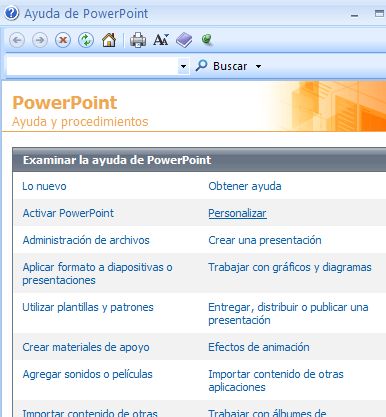
Task: Refresh the help page
Action: tap(86, 40)
